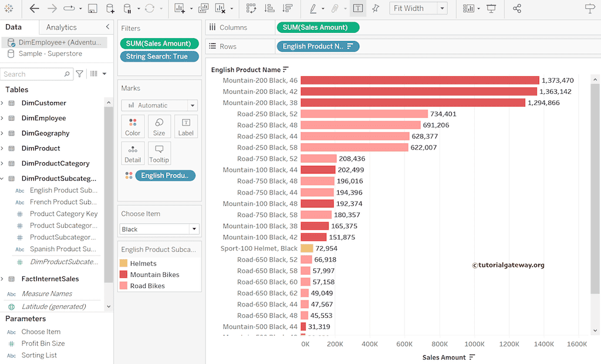The image size is (601, 364).
Task: Toggle sort icon beside English Product Name header
Action: 286,70
